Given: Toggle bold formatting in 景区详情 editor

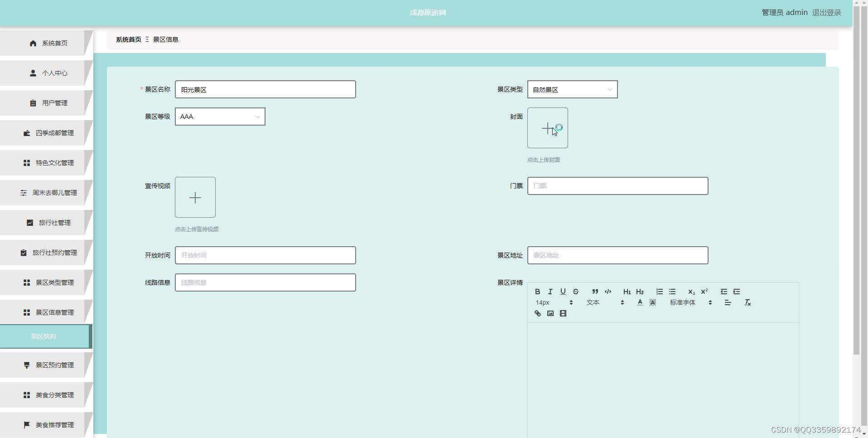Looking at the screenshot, I should coord(537,292).
